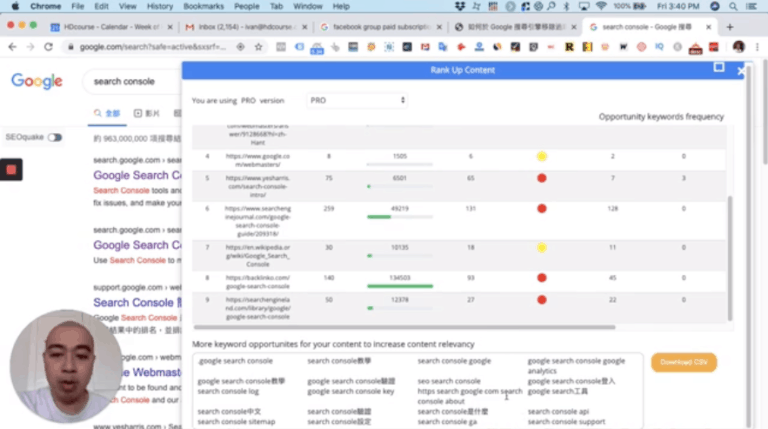Click the Apple logo menu

tap(15, 6)
